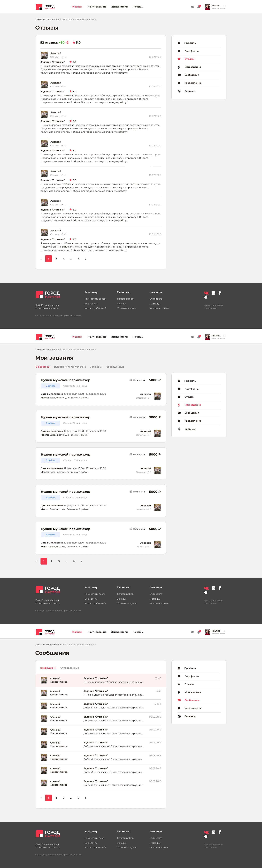
Task: Click Начать работу in Отзывы page footer
Action: (126, 299)
